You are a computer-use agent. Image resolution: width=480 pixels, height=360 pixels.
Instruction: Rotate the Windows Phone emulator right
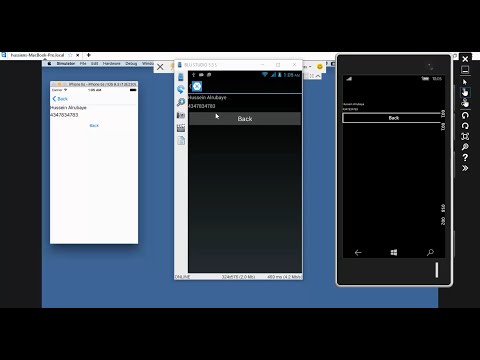tap(465, 126)
